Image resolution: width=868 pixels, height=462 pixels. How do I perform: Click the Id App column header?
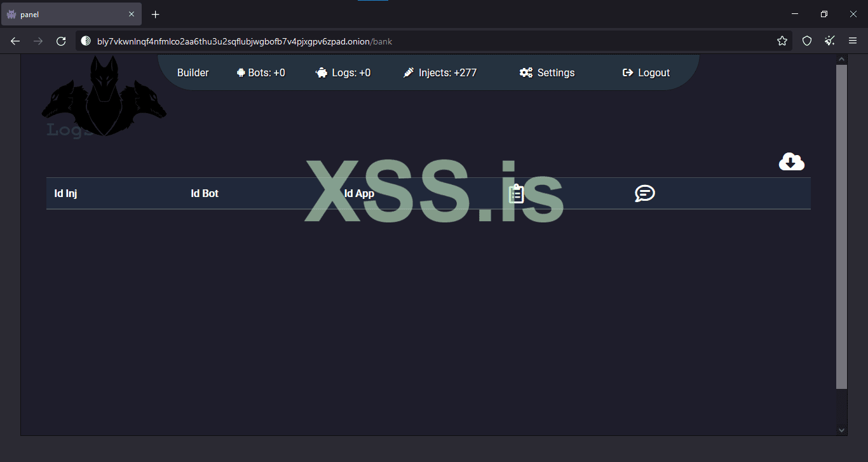tap(359, 193)
